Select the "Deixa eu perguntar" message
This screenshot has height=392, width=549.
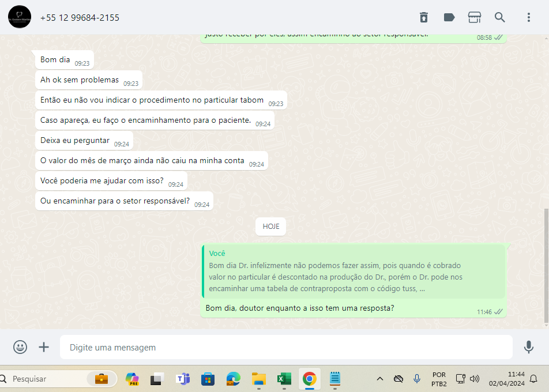point(84,141)
